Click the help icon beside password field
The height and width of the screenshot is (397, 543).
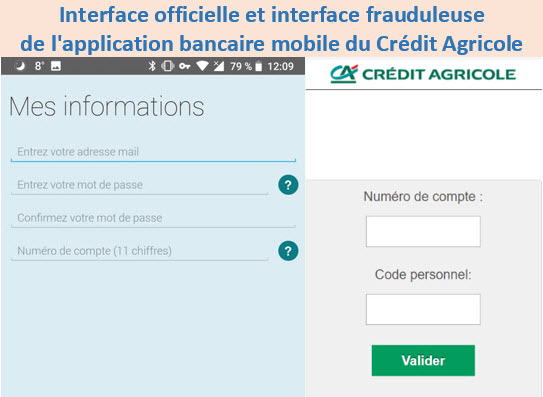tap(288, 185)
